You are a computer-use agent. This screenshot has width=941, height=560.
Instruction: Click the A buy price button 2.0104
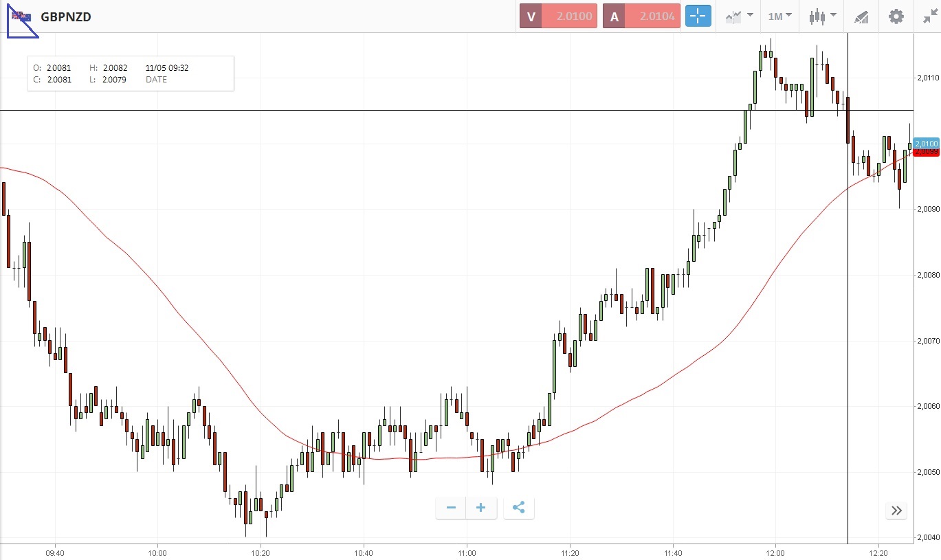[641, 16]
